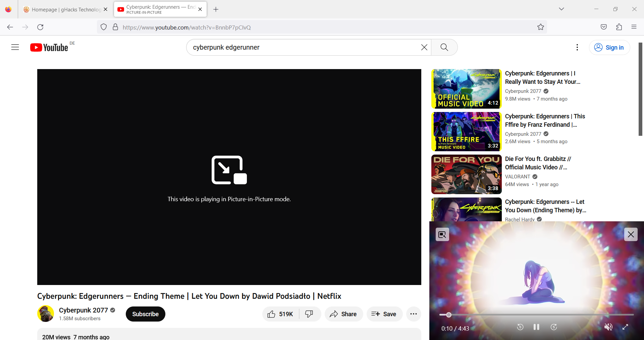Viewport: 644px width, 340px height.
Task: Open This Fffire music video thumbnail
Action: point(466,131)
